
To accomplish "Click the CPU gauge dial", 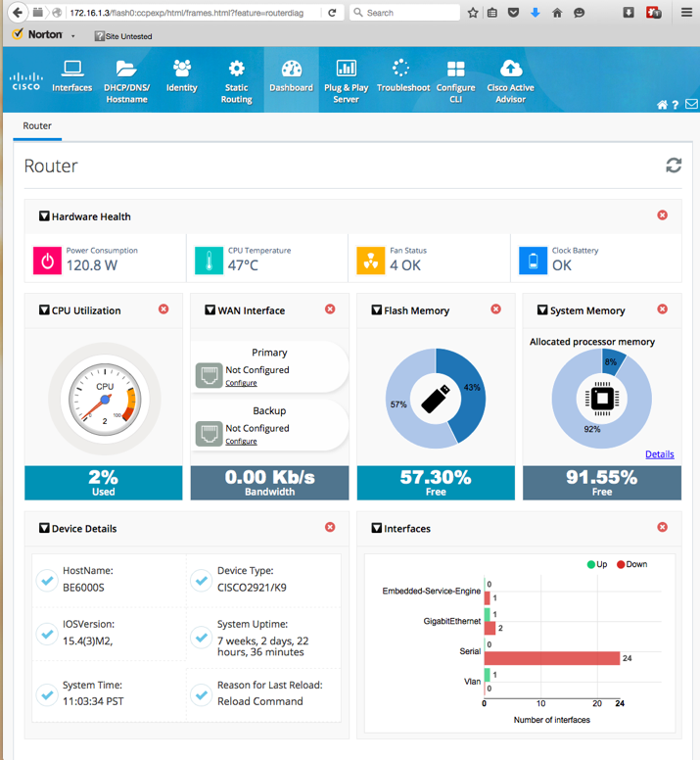I will pos(105,399).
